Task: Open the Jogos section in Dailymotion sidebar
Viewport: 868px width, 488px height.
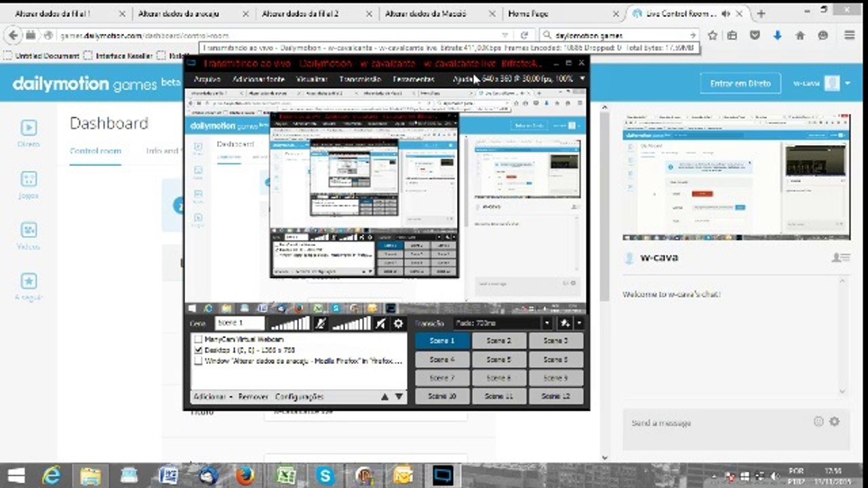Action: click(x=28, y=184)
